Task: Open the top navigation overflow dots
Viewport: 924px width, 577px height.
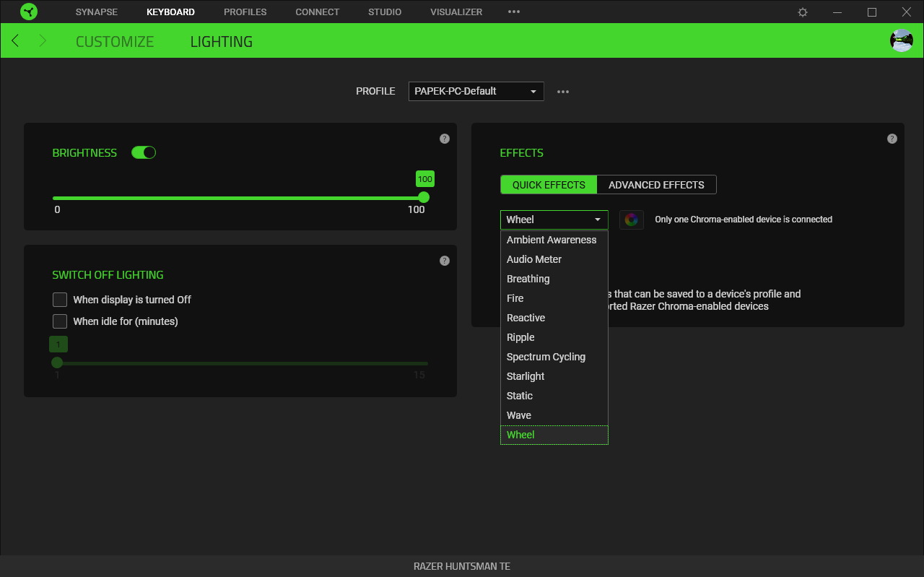Action: [x=514, y=12]
